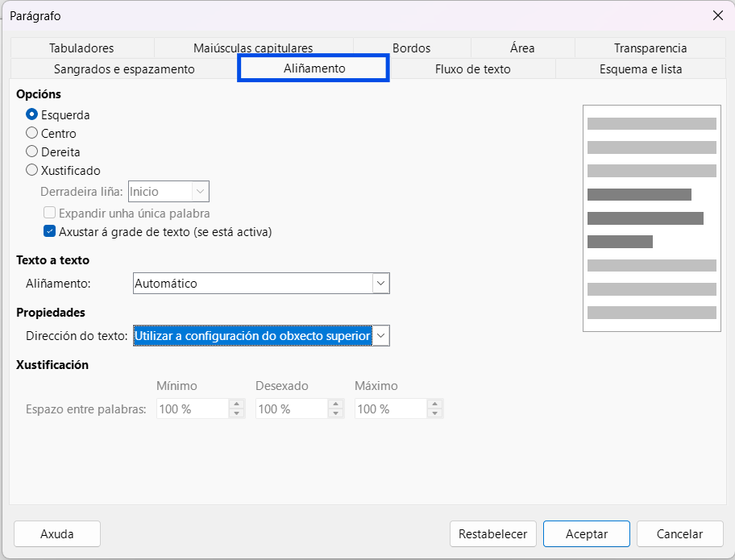Click the Cancelar button
Image resolution: width=735 pixels, height=560 pixels.
click(679, 533)
